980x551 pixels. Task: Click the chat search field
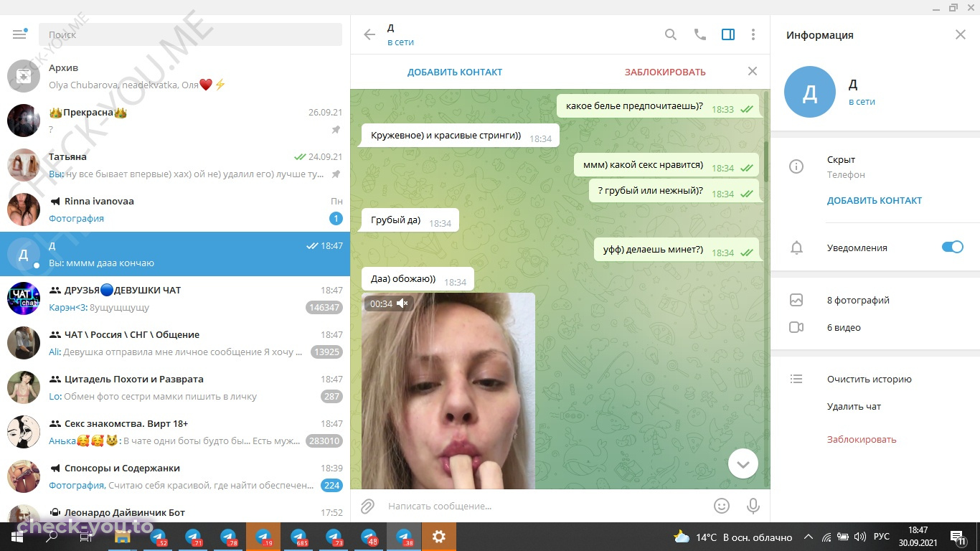190,34
